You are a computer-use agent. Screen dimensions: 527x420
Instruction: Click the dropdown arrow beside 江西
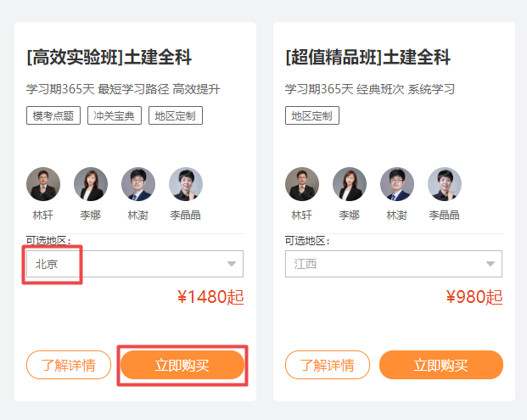491,264
